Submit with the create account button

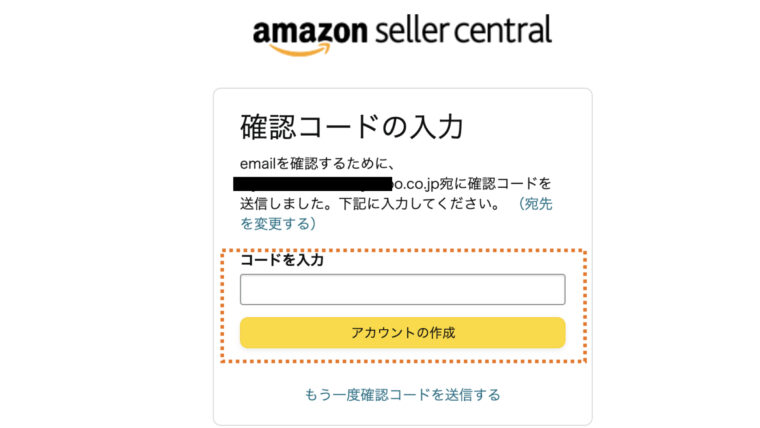[402, 333]
